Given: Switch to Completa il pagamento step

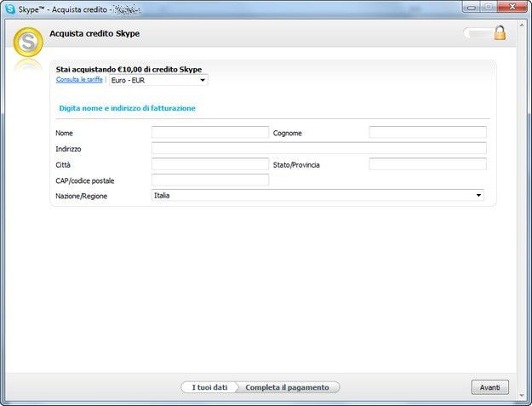Looking at the screenshot, I should tap(287, 387).
